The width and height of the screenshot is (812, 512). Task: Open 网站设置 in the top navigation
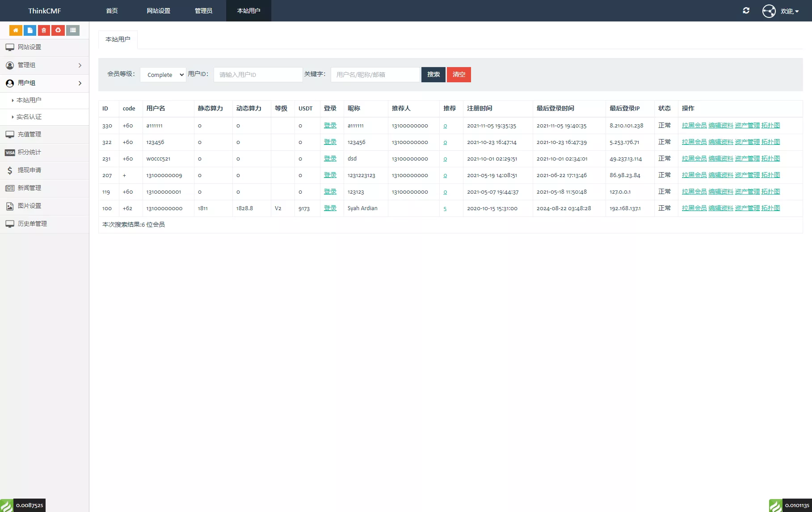[x=158, y=11]
